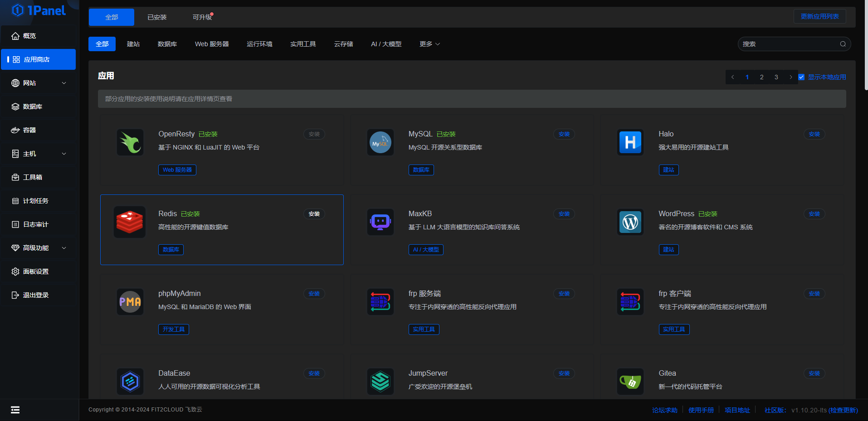Viewport: 868px width, 421px height.
Task: Select the top 全部 tab
Action: (112, 17)
